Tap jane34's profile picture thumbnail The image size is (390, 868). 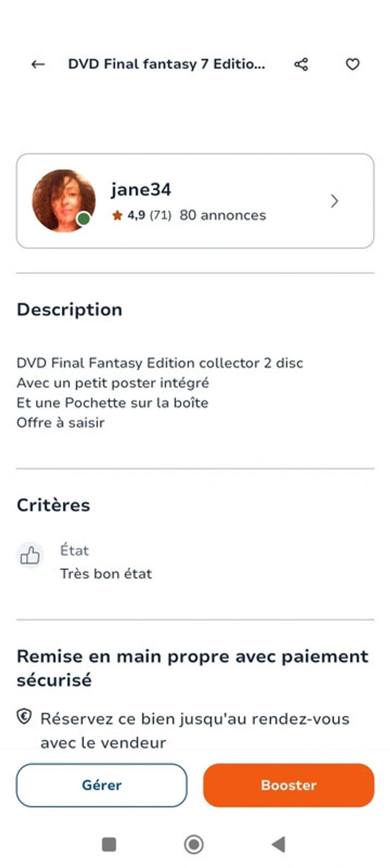click(64, 201)
